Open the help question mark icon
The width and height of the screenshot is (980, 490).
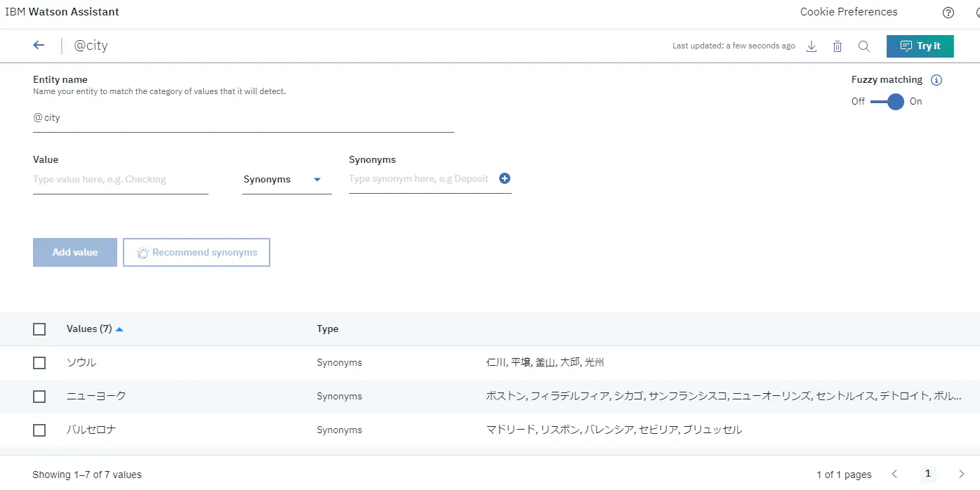click(947, 12)
